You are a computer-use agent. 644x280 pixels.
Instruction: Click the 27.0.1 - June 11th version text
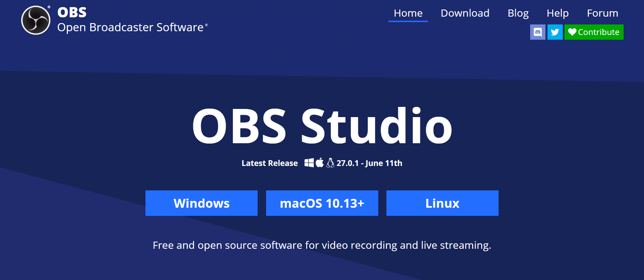pyautogui.click(x=369, y=163)
